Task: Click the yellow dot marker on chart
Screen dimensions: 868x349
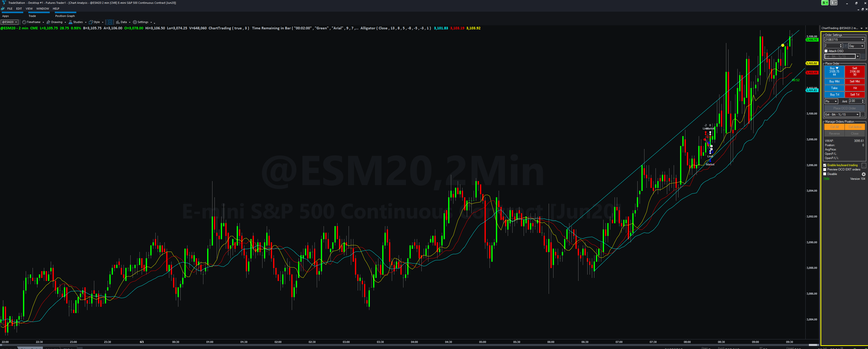Action: (x=782, y=45)
